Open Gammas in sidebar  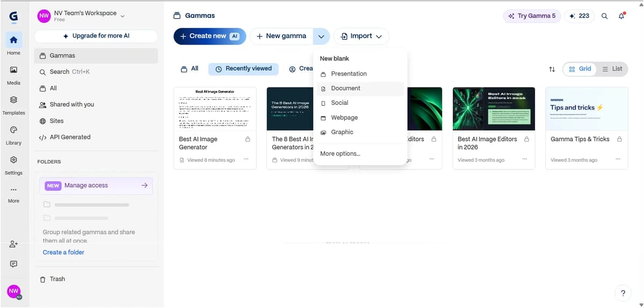96,55
